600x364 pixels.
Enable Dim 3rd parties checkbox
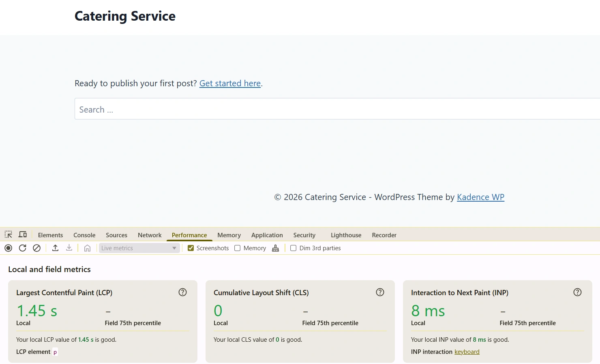point(294,248)
